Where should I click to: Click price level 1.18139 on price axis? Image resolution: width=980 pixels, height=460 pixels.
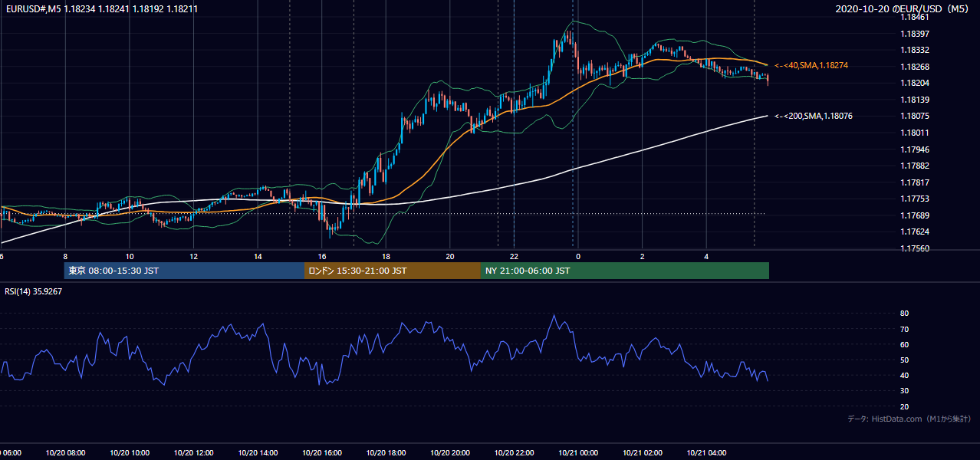[913, 100]
